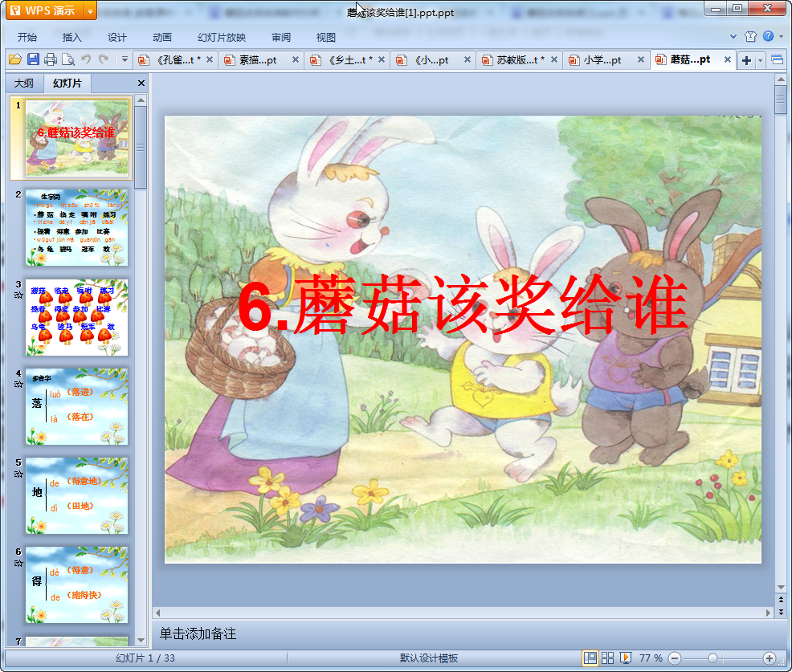Close the 苏教版...t document tab
The width and height of the screenshot is (792, 672).
click(554, 59)
